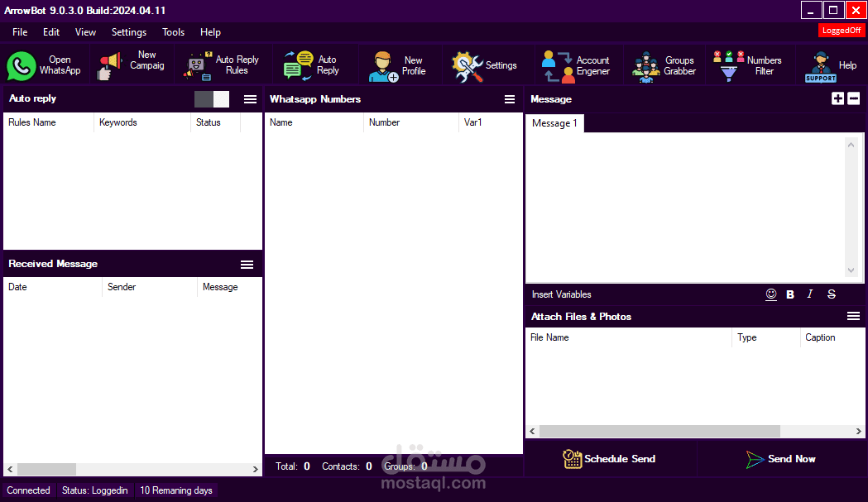Click the Number column header
868x502 pixels.
coord(410,122)
